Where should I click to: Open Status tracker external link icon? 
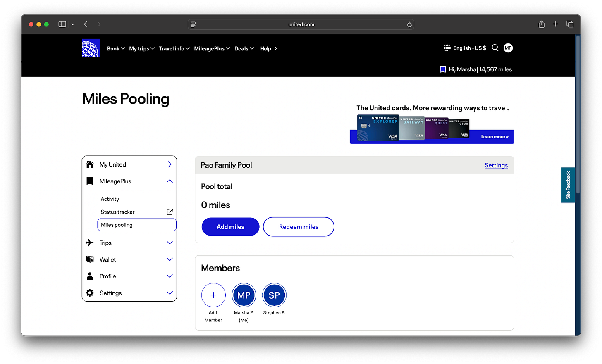tap(170, 212)
